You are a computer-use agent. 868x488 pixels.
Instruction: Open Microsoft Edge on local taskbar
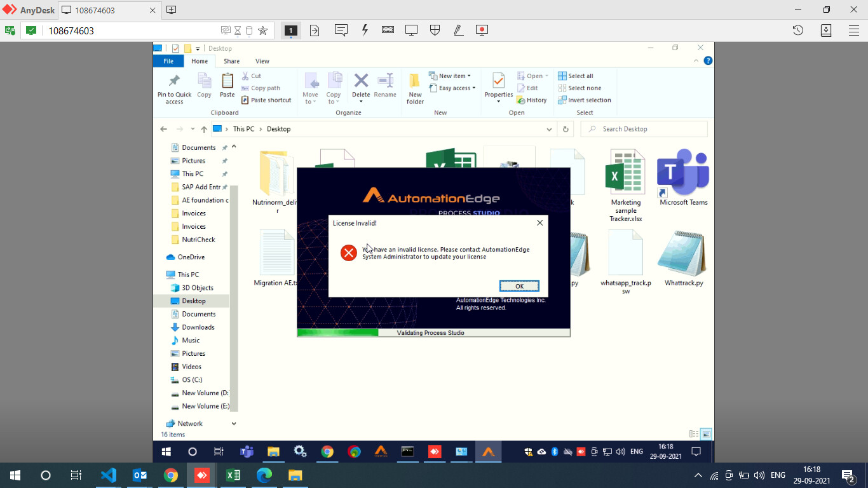pyautogui.click(x=264, y=475)
